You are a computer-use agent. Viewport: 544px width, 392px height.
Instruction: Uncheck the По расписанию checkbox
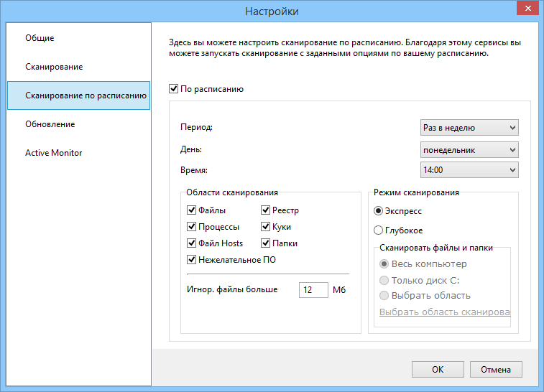[172, 90]
